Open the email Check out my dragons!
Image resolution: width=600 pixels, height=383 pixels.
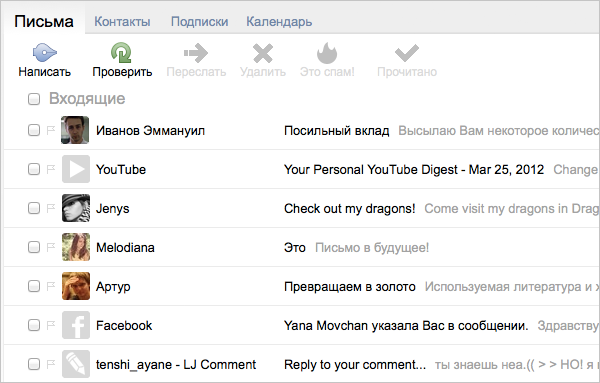[x=349, y=209]
